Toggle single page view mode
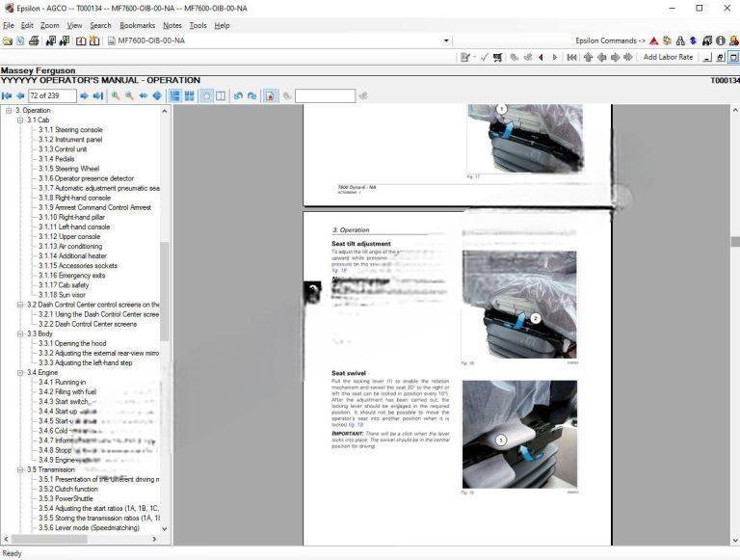 point(206,95)
